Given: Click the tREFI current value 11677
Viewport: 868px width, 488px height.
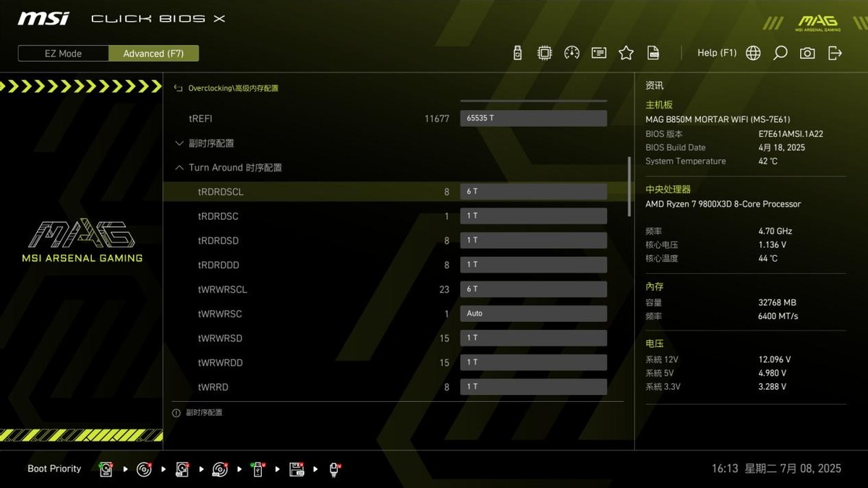Looking at the screenshot, I should [x=437, y=119].
